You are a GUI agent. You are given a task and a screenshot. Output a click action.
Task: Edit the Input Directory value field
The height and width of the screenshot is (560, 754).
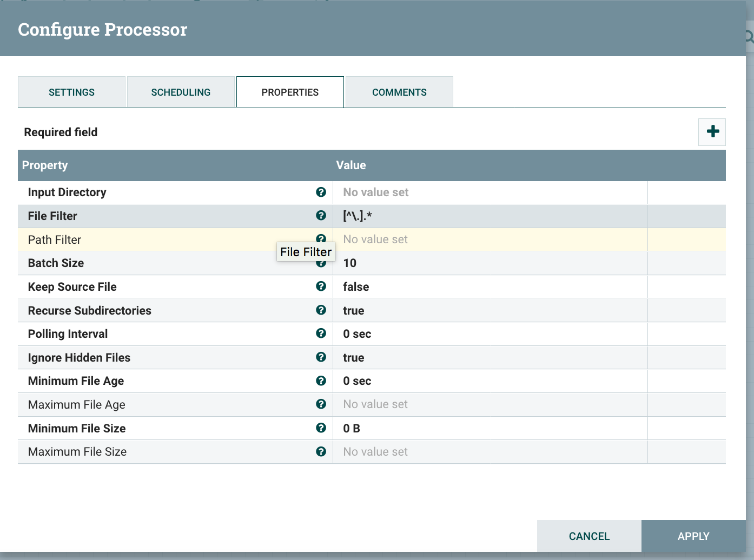coord(490,192)
